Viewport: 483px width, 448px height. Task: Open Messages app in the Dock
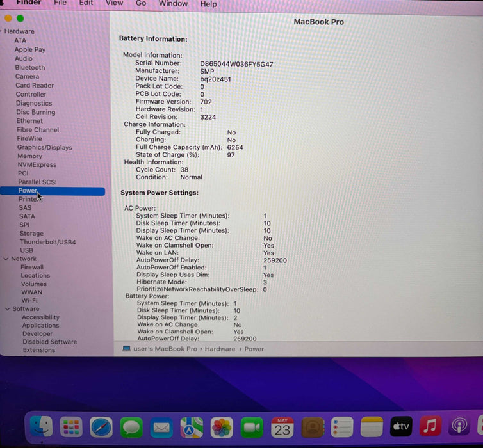[x=131, y=427]
